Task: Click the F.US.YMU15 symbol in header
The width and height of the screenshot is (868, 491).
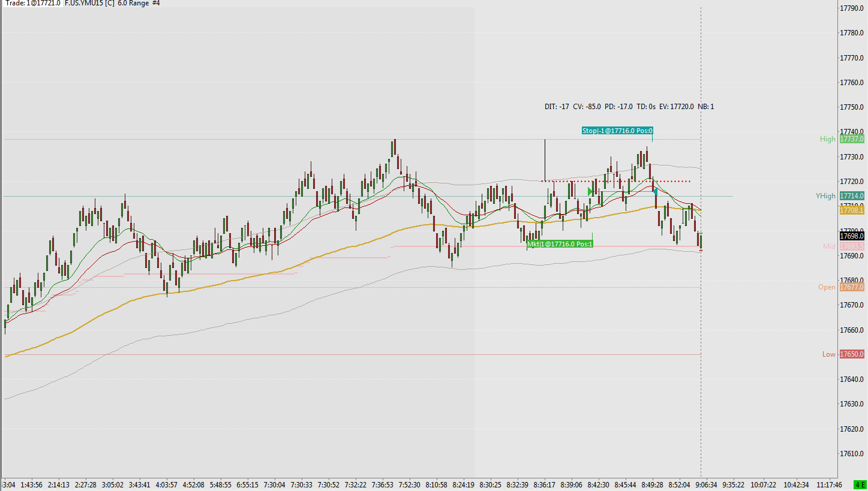Action: tap(85, 4)
